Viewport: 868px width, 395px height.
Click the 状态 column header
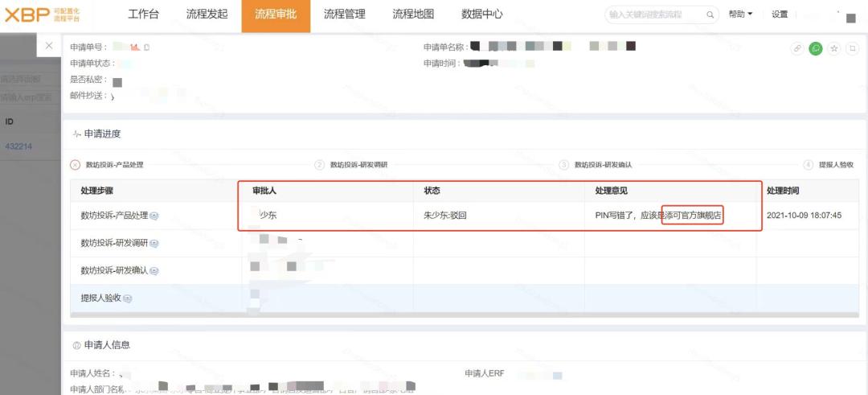tap(432, 191)
